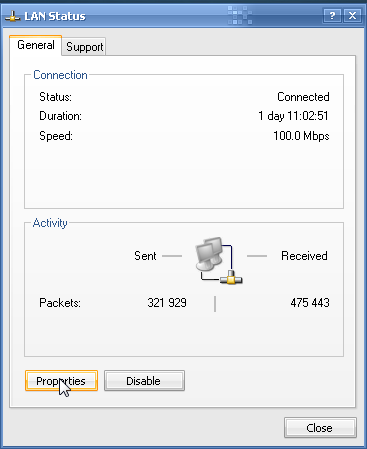Click the Packets label

coord(60,303)
